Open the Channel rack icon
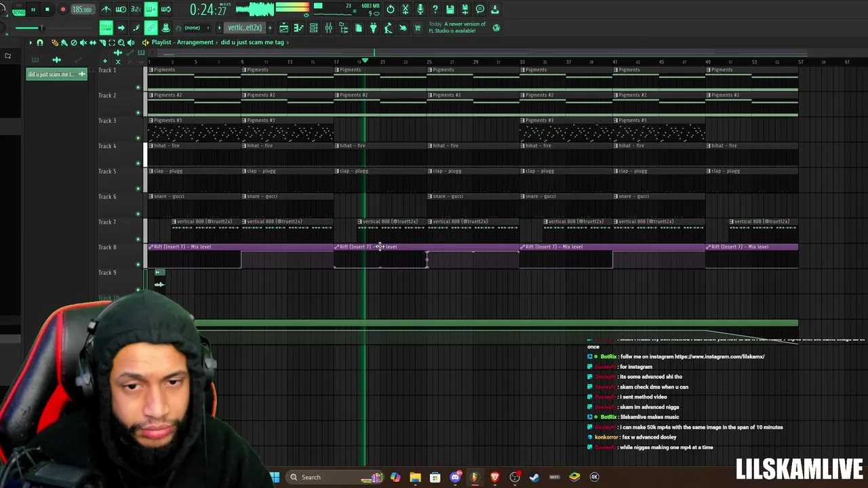Screen dimensions: 868x488 313,28
